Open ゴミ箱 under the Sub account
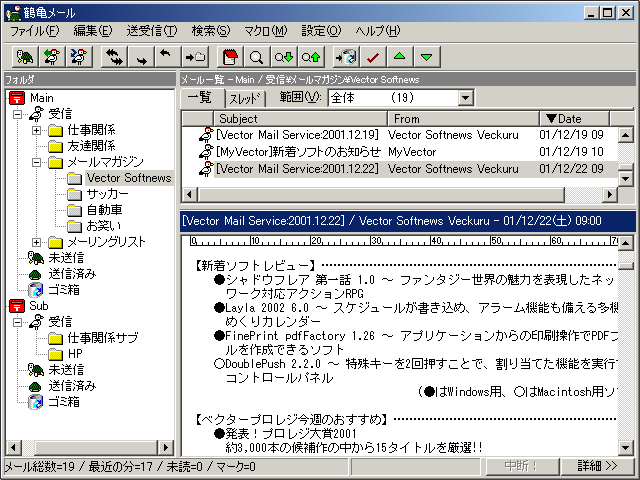The height and width of the screenshot is (480, 640). pos(53,402)
